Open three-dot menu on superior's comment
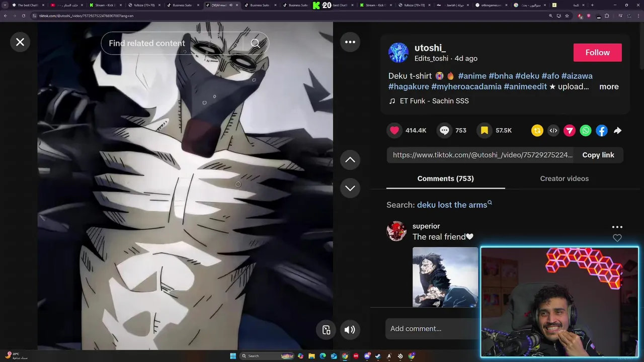The width and height of the screenshot is (644, 362). click(x=617, y=227)
